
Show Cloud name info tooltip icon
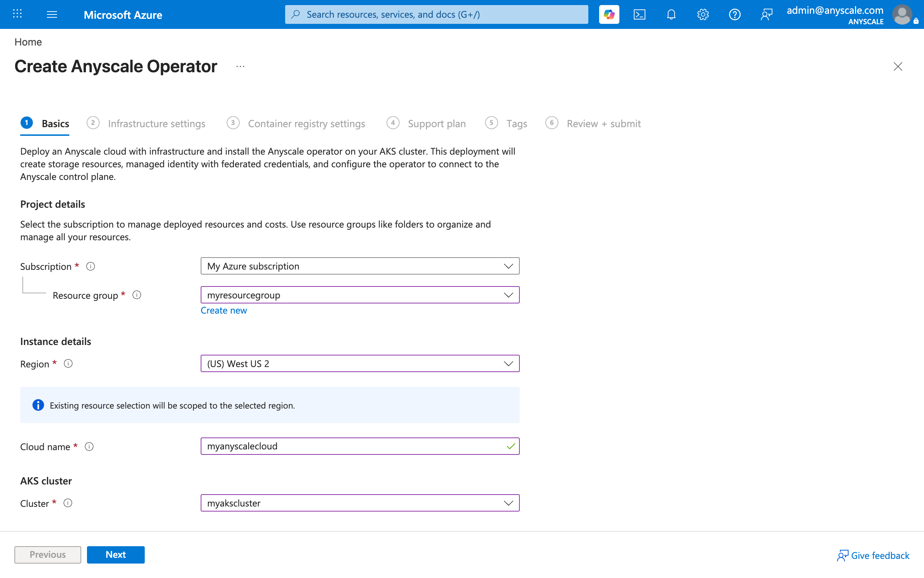point(89,447)
